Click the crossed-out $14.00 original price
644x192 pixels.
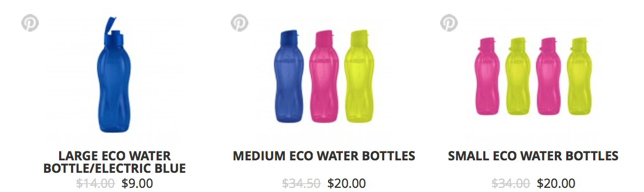[x=95, y=183]
